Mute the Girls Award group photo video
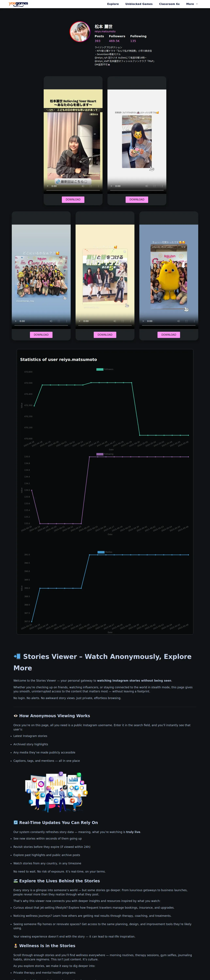Screen dimensions: 210x980 pyautogui.click(x=51, y=321)
